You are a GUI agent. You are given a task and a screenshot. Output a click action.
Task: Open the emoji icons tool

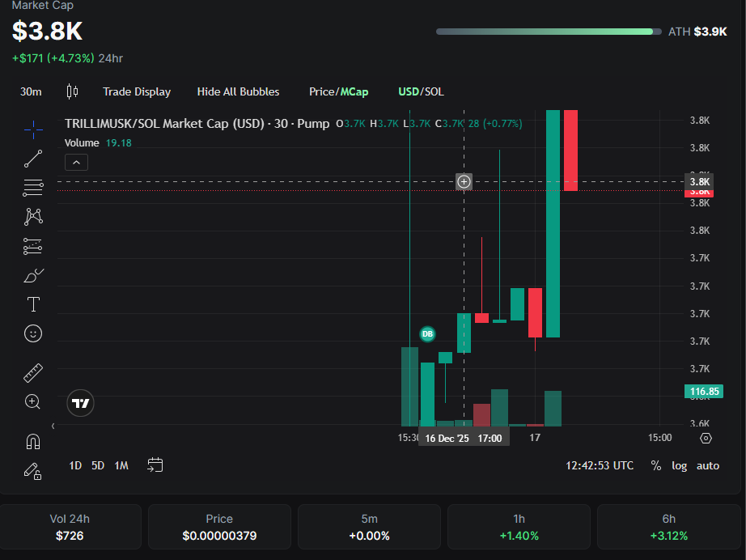point(33,333)
